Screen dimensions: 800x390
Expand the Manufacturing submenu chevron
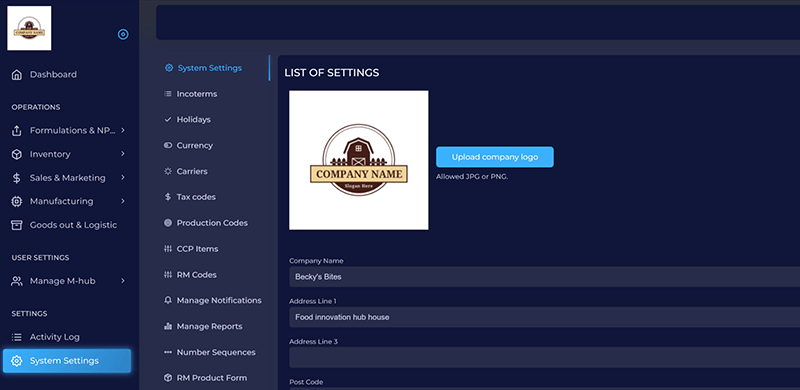123,201
